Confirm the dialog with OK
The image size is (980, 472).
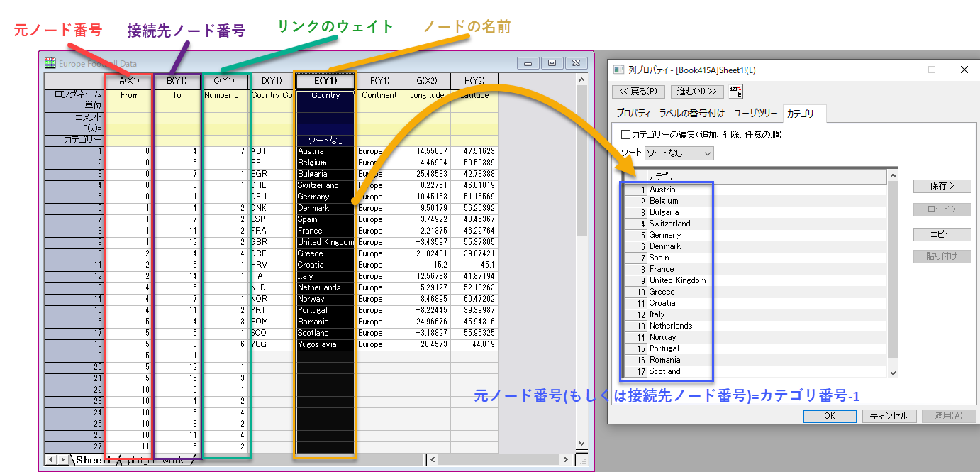coord(830,416)
